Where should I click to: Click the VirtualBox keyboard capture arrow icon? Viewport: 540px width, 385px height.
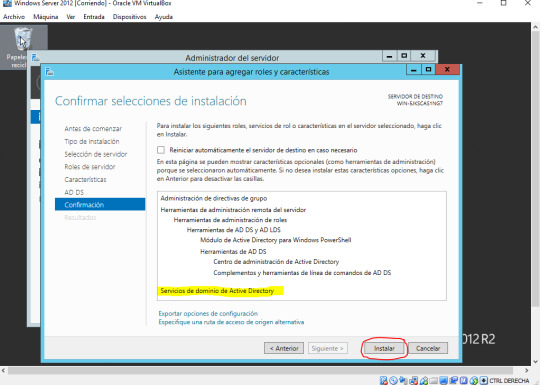484,380
